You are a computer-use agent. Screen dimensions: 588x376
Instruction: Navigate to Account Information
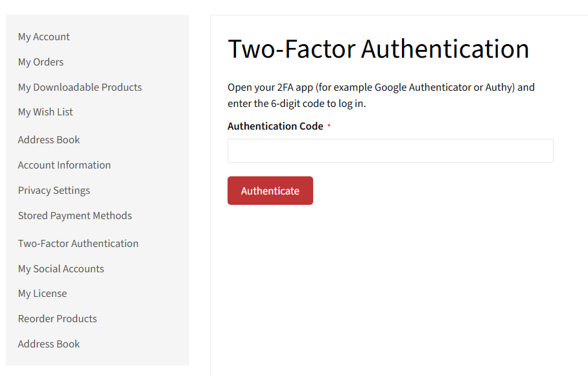click(x=64, y=165)
